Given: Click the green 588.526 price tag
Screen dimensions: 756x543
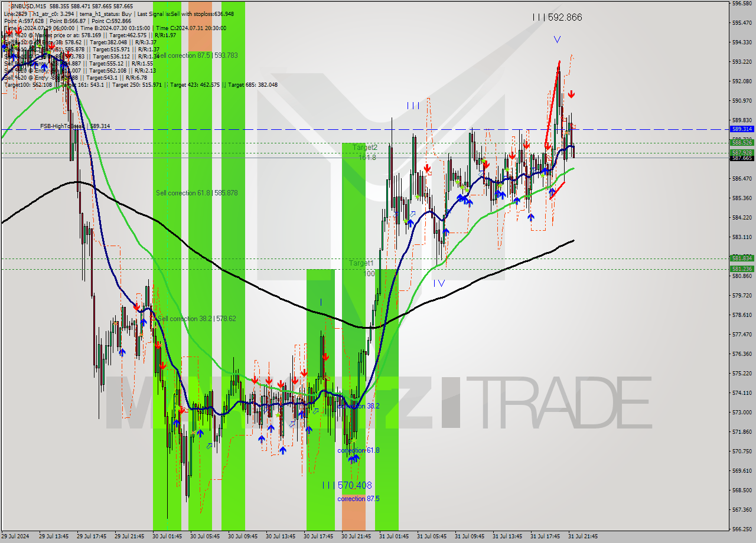Looking at the screenshot, I should (x=742, y=142).
